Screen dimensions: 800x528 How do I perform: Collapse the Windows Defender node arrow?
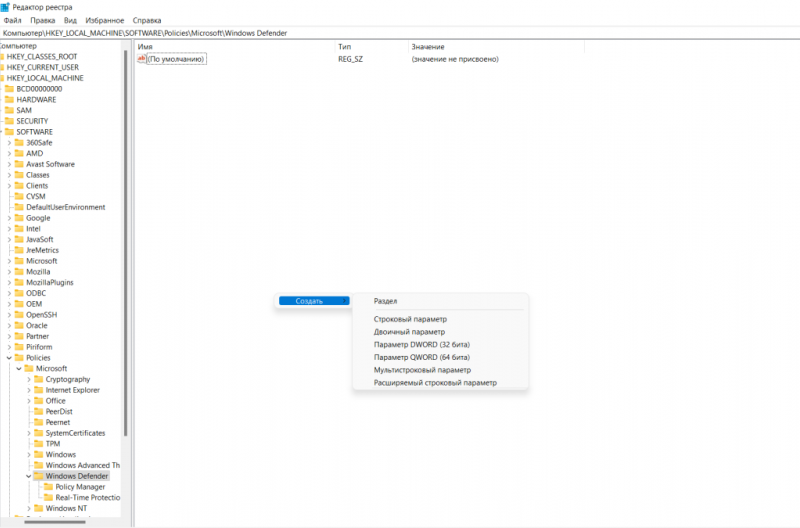click(28, 476)
